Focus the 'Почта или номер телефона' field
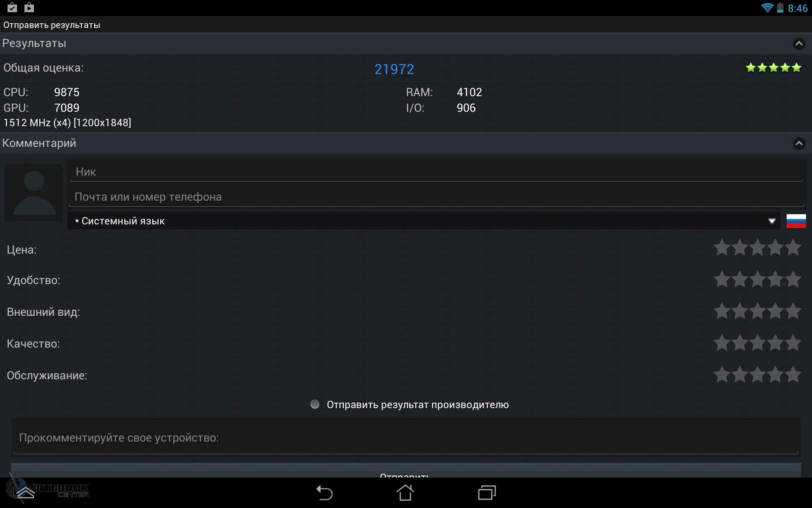 (436, 197)
